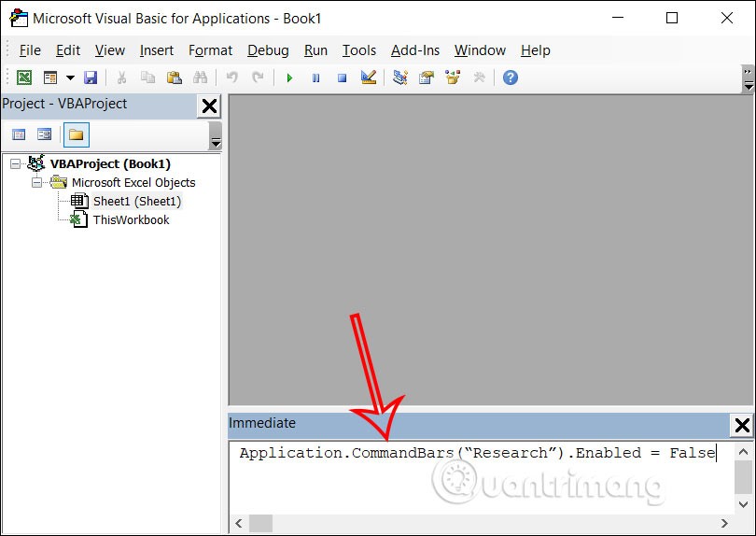Toggle Folders view in Project panel
The image size is (756, 536).
pyautogui.click(x=76, y=134)
